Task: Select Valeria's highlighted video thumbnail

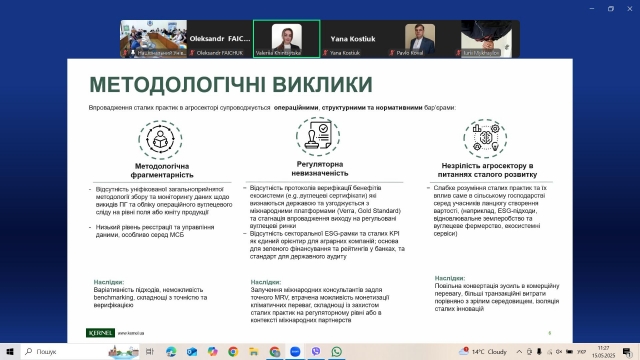Action: pyautogui.click(x=287, y=39)
